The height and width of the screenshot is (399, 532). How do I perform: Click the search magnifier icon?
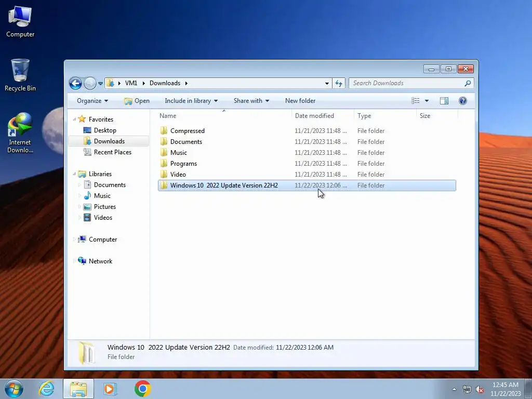pos(468,83)
